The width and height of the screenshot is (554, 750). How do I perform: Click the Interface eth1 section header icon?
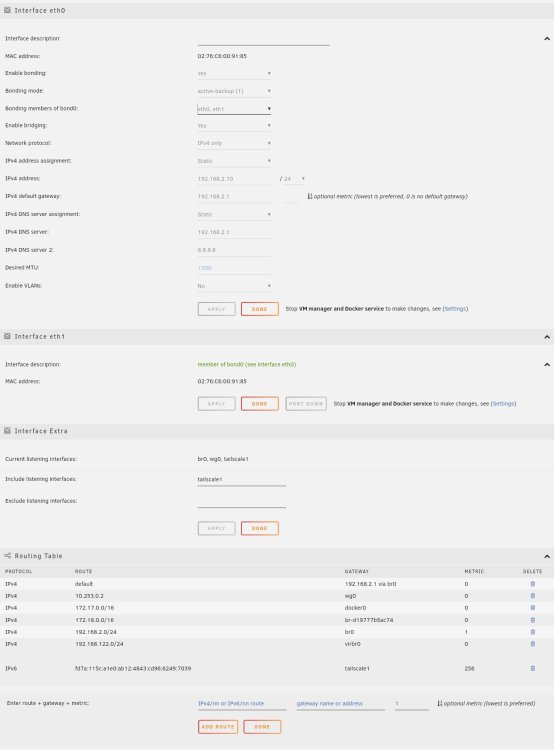[7, 336]
